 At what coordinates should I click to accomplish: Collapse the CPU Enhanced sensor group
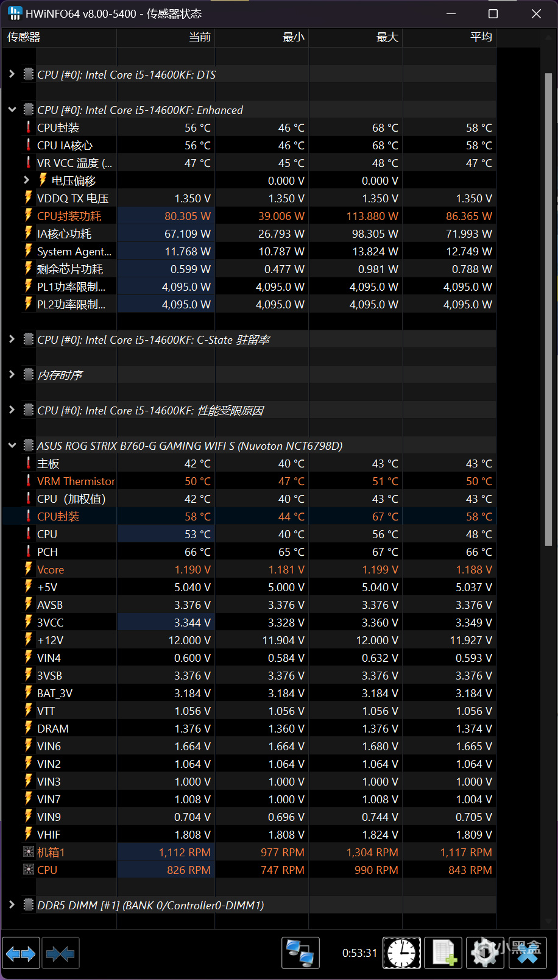(x=12, y=109)
